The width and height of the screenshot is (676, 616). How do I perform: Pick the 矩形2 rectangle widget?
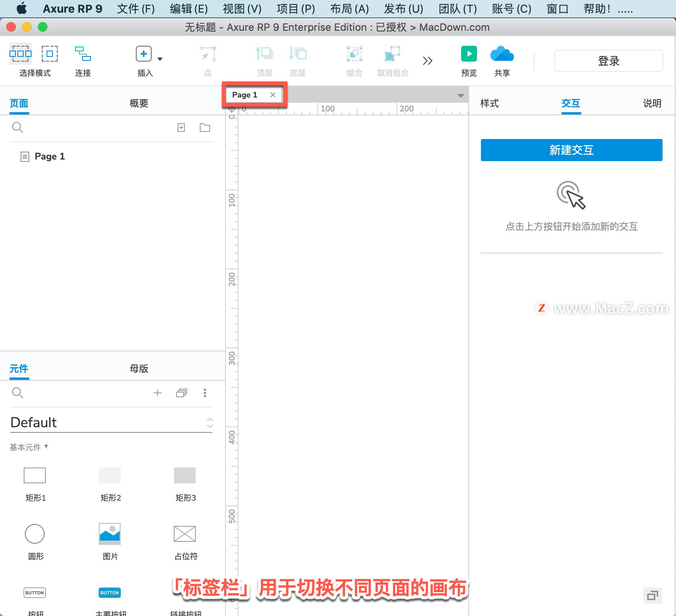tap(110, 485)
